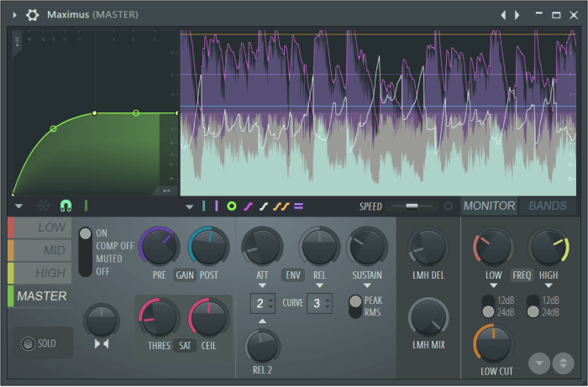Toggle the purple vertical bar display icon
Viewport: 588px width, 387px height.
coord(217,206)
